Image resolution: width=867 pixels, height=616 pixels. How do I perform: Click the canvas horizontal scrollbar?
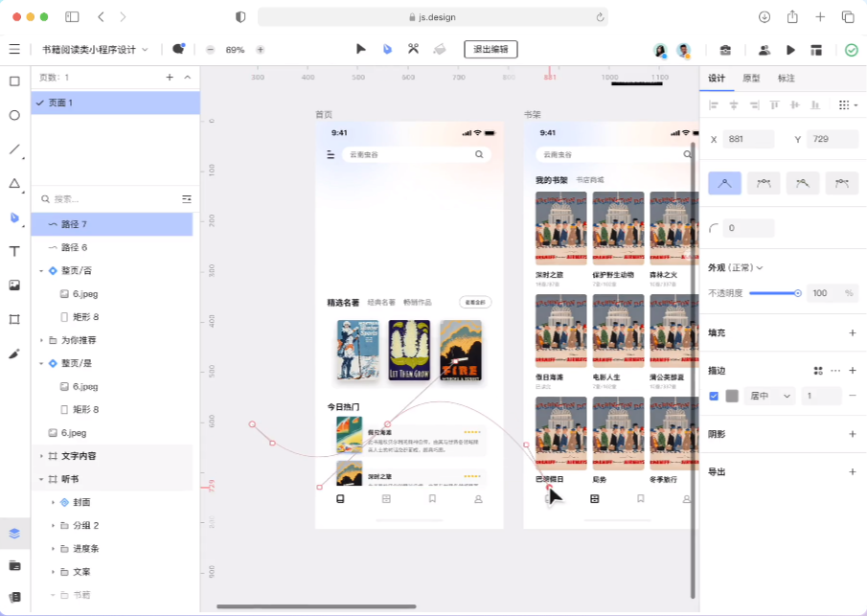click(316, 606)
